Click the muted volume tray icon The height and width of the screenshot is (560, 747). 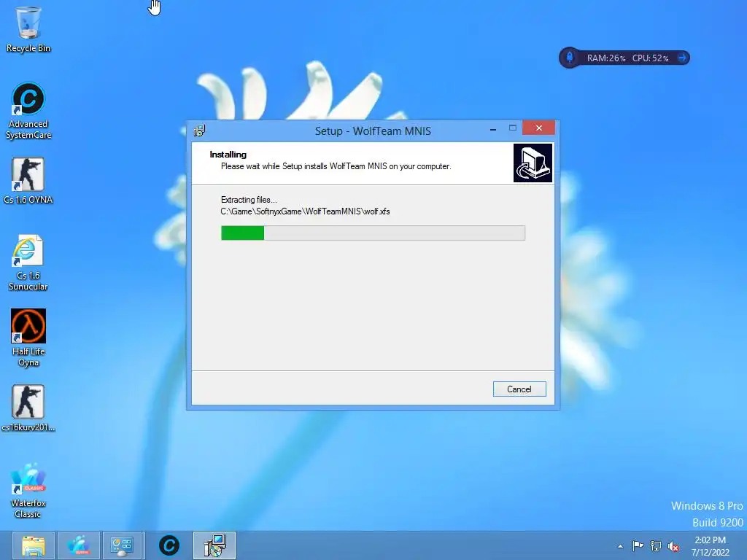(673, 546)
